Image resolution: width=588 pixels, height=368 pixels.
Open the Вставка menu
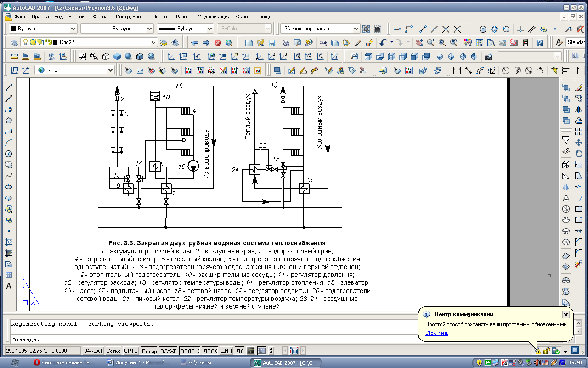[78, 17]
